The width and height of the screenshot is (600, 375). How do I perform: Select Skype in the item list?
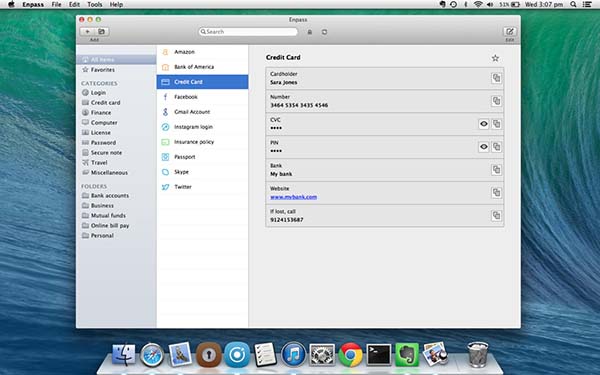(202, 172)
